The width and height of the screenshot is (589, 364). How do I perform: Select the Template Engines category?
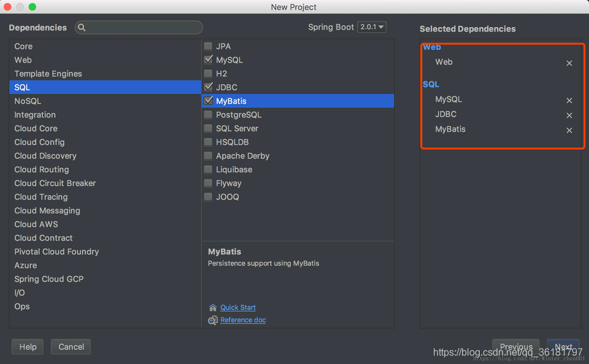(105, 74)
